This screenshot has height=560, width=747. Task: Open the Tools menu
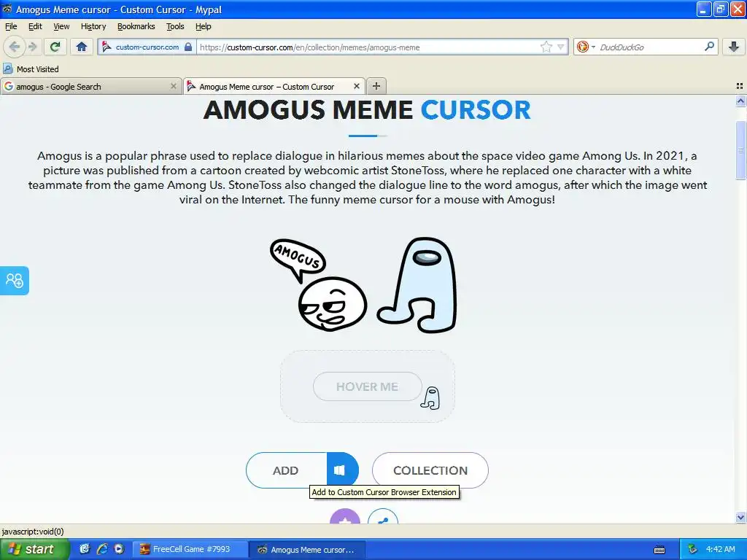coord(175,26)
